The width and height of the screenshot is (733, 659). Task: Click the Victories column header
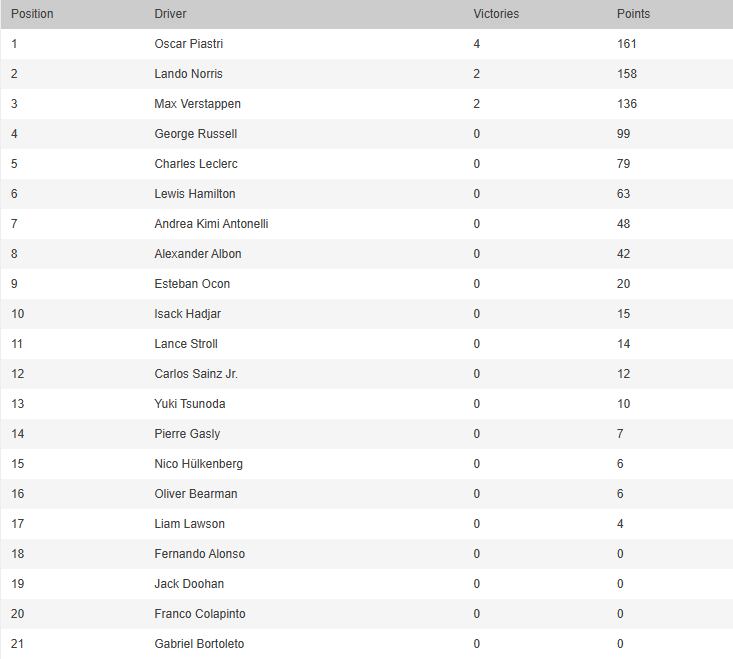tap(496, 14)
